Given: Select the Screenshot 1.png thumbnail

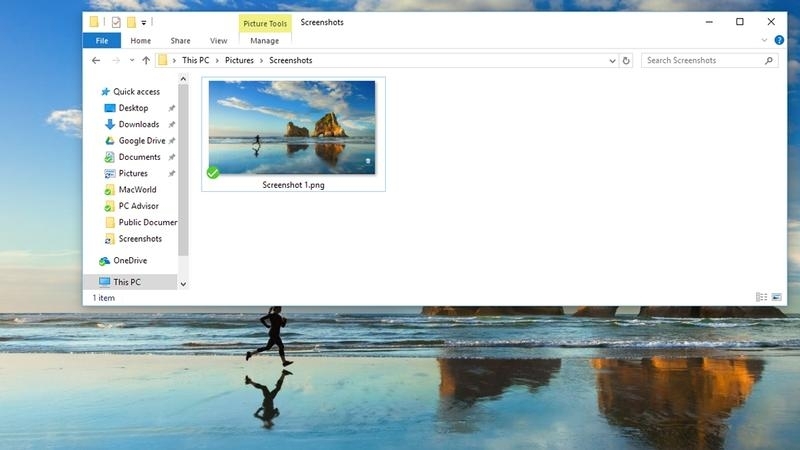Looking at the screenshot, I should coord(292,127).
